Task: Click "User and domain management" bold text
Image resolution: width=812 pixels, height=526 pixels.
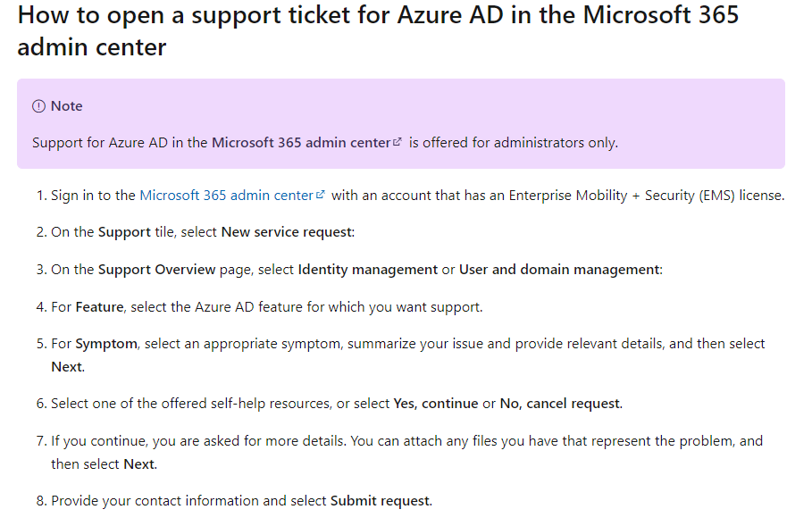Action: pos(559,270)
